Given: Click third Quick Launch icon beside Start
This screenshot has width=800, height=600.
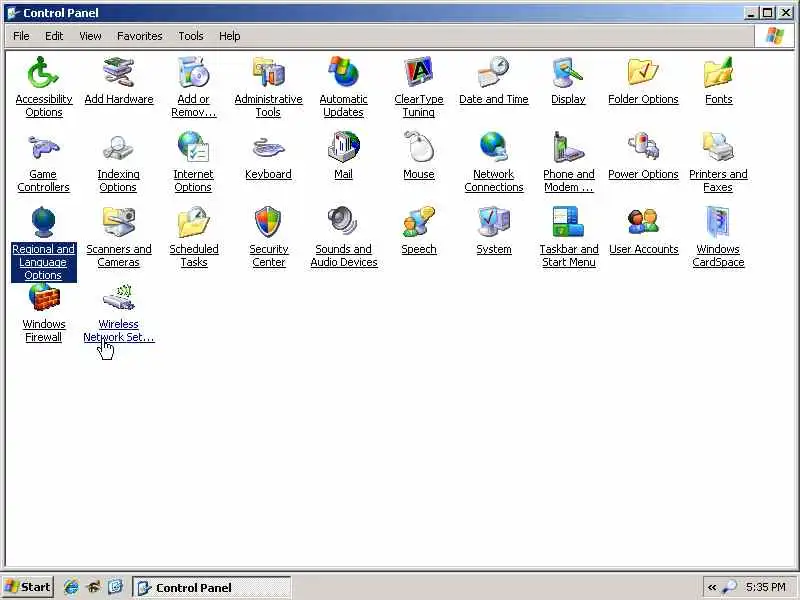Looking at the screenshot, I should [115, 587].
